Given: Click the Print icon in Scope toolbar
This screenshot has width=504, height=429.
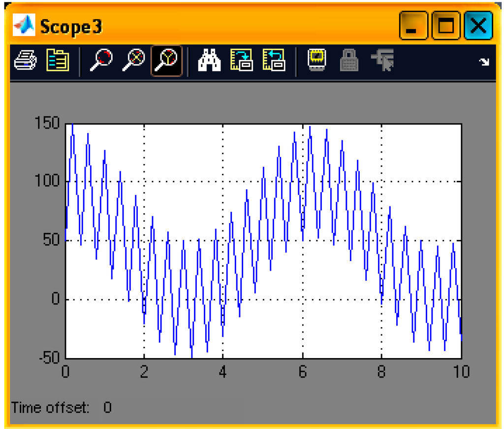Looking at the screenshot, I should pos(25,61).
